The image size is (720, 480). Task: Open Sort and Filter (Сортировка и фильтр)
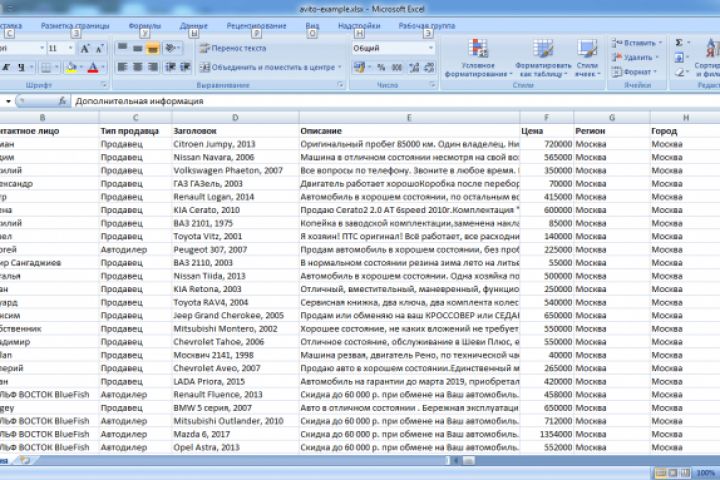(x=707, y=58)
